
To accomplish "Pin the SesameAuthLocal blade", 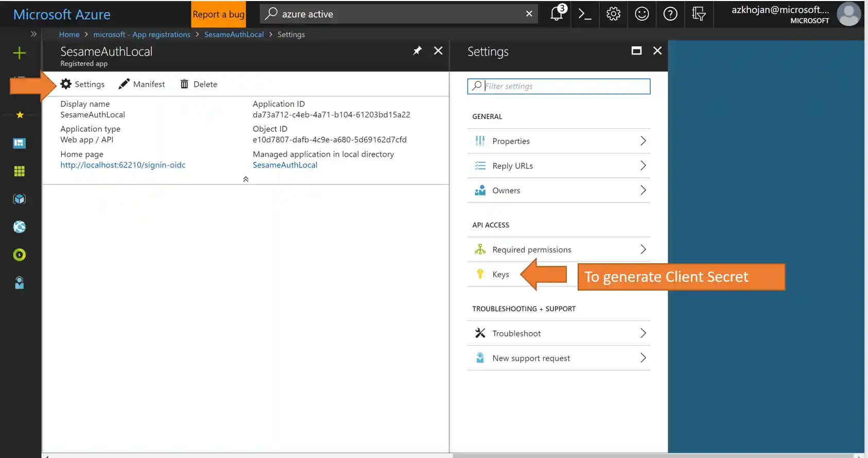I will (417, 50).
